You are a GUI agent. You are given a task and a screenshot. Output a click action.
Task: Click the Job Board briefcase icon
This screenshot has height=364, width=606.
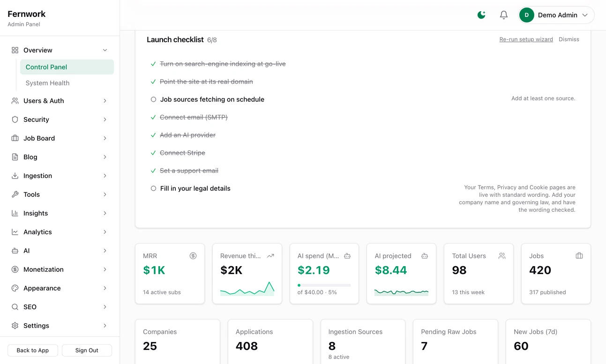[15, 138]
